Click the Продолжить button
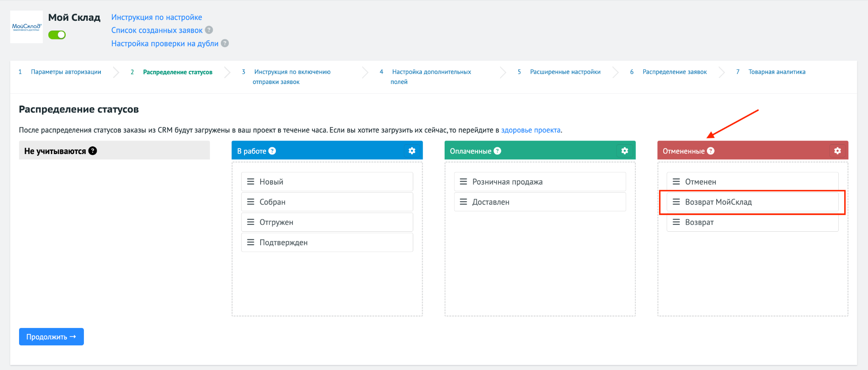 (51, 336)
